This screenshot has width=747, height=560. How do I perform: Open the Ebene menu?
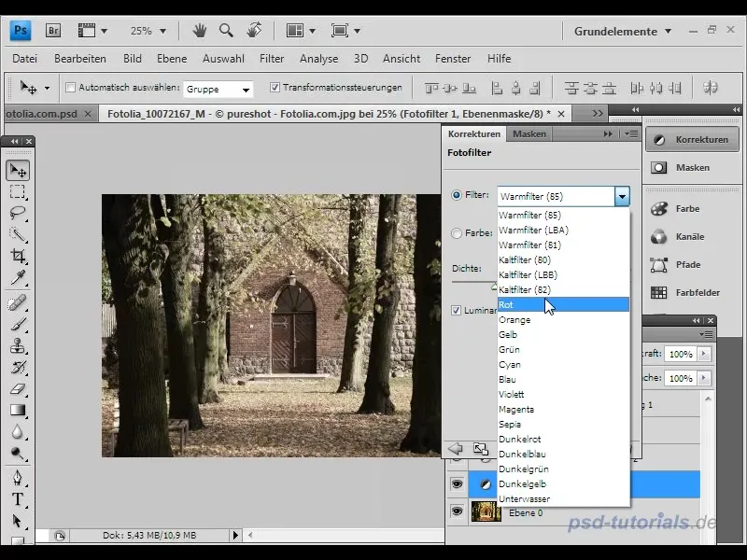click(x=172, y=59)
